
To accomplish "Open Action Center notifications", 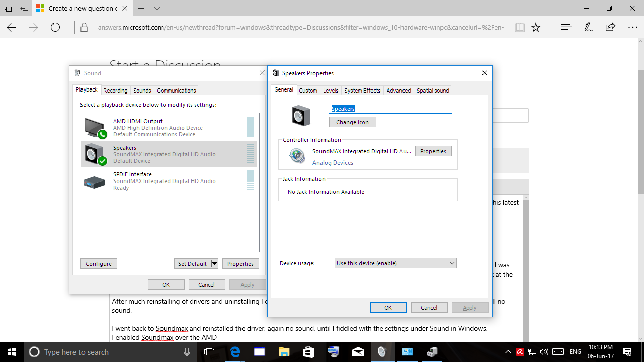I will (x=627, y=352).
